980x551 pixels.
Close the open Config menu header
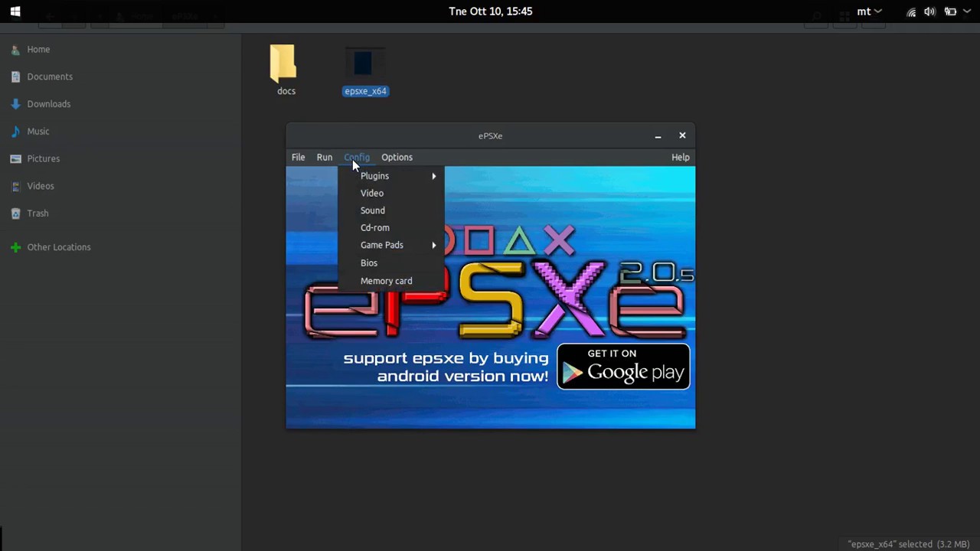357,157
